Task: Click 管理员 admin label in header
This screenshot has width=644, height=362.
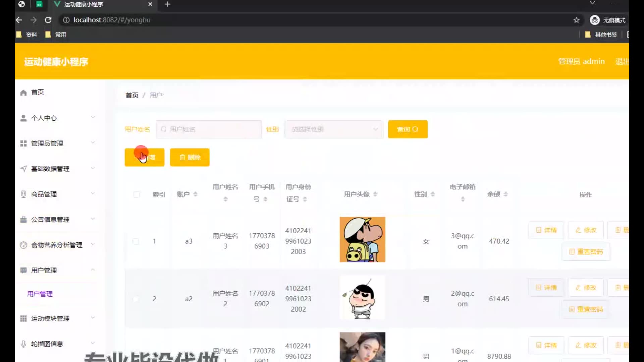Action: click(x=581, y=62)
